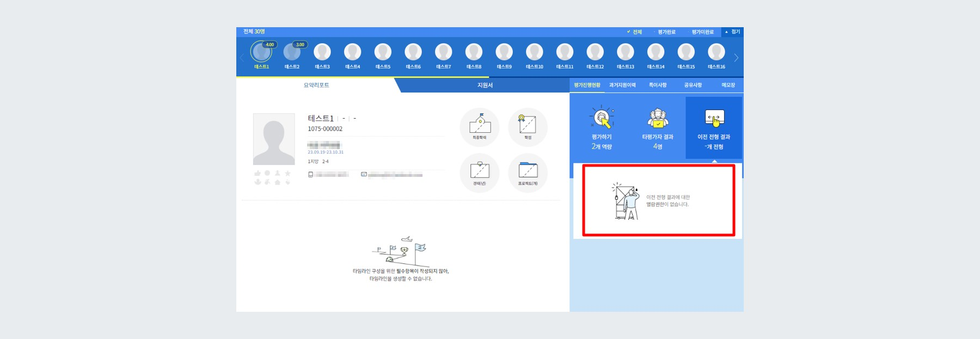Select applicant 테스트2 avatar

292,52
